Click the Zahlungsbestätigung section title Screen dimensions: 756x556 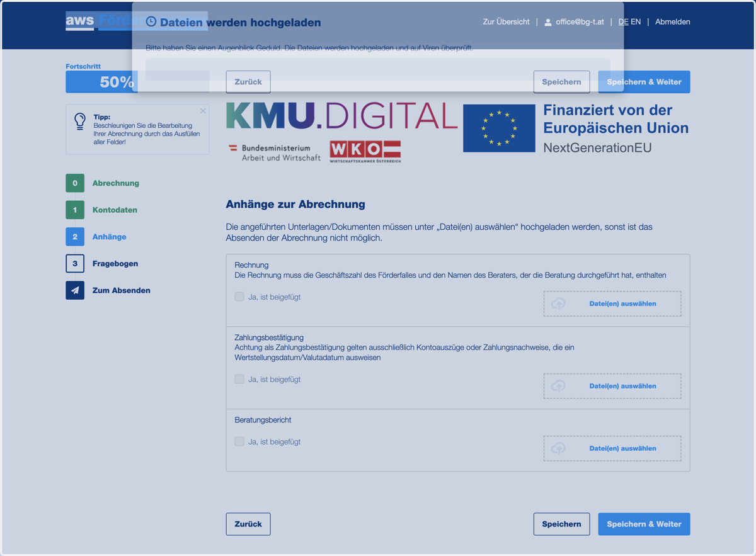click(x=269, y=338)
